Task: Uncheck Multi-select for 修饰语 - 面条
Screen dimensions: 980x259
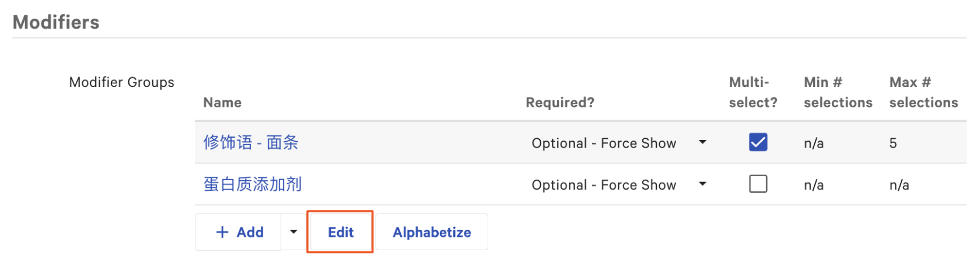Action: coord(758,142)
